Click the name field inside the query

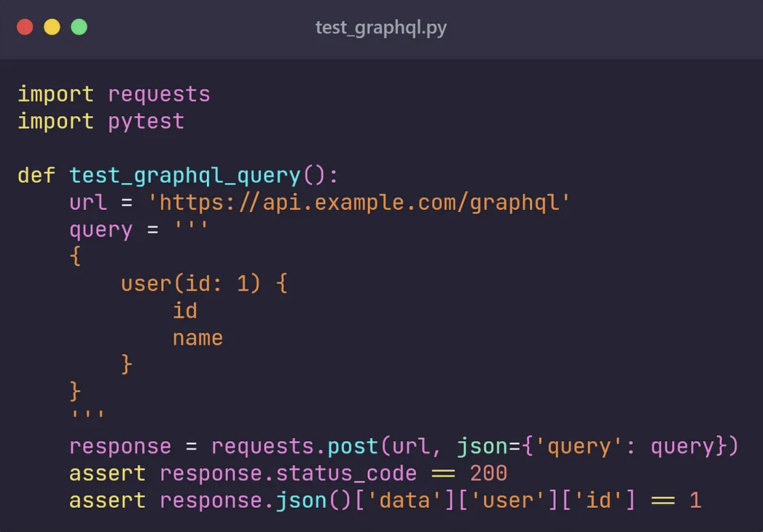pyautogui.click(x=198, y=338)
